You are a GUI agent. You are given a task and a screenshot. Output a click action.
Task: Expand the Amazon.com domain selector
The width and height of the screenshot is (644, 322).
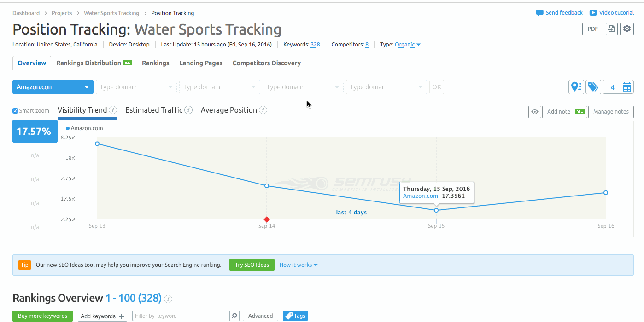tap(87, 86)
